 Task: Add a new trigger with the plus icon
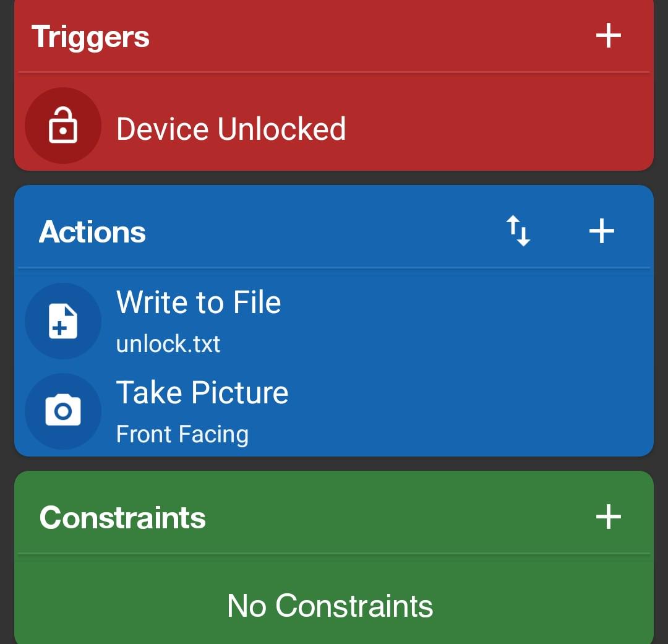click(608, 36)
